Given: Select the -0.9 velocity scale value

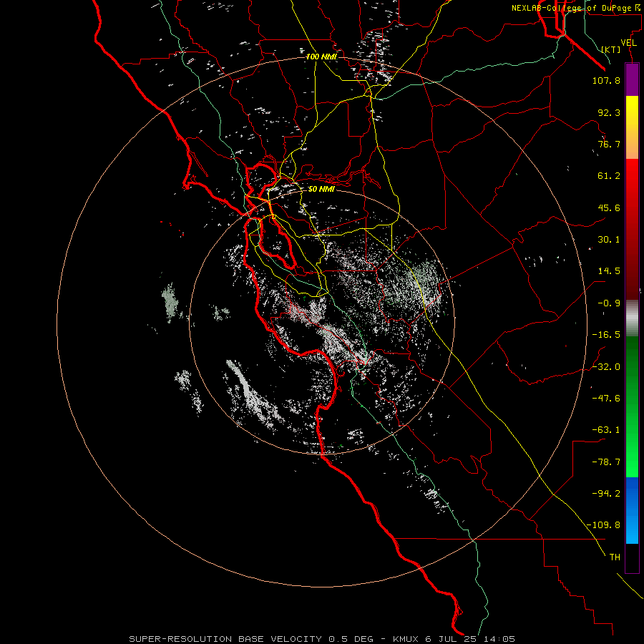Looking at the screenshot, I should pos(609,303).
